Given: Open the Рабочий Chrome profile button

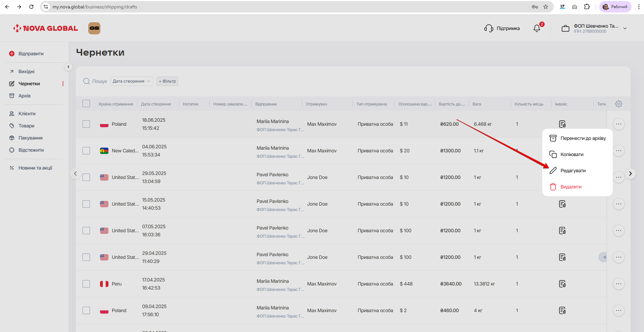Looking at the screenshot, I should coord(615,7).
